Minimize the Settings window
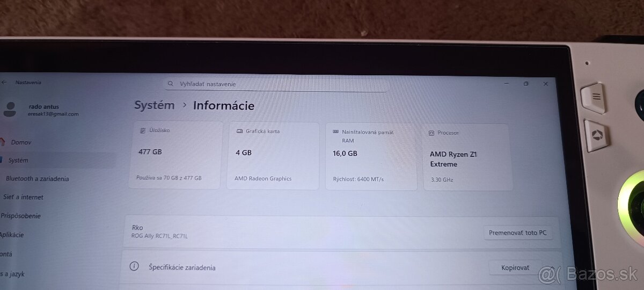This screenshot has height=290, width=644. (506, 84)
